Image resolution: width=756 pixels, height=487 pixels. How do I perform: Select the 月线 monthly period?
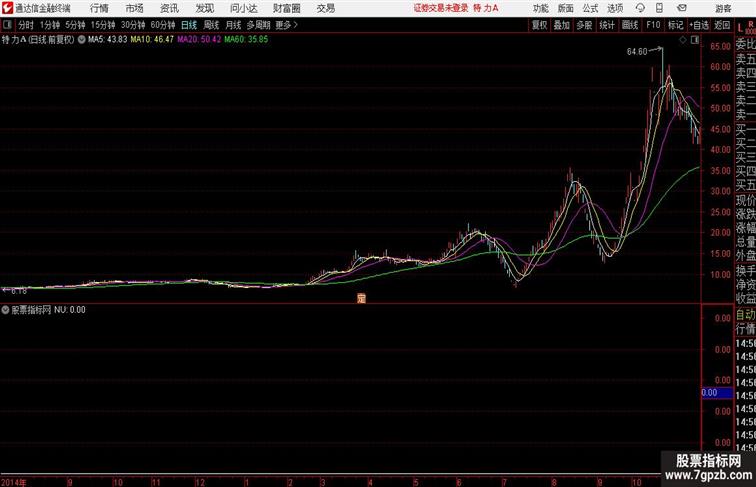(233, 25)
